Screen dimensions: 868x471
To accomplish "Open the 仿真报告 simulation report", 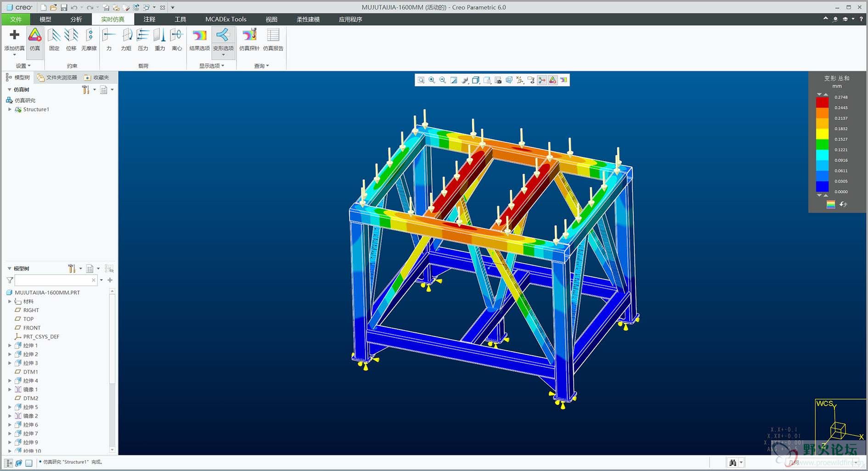I will click(x=273, y=40).
